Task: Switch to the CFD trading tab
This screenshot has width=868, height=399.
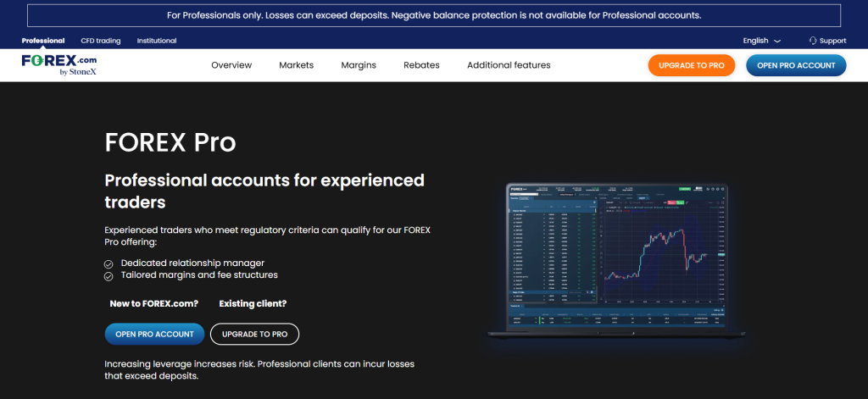Action: 101,41
